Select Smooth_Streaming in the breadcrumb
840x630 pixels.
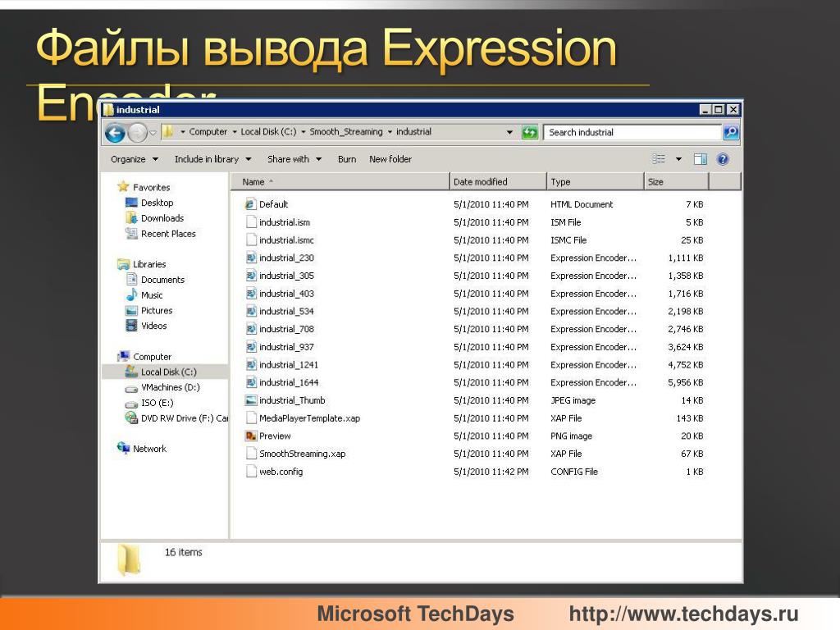(346, 132)
